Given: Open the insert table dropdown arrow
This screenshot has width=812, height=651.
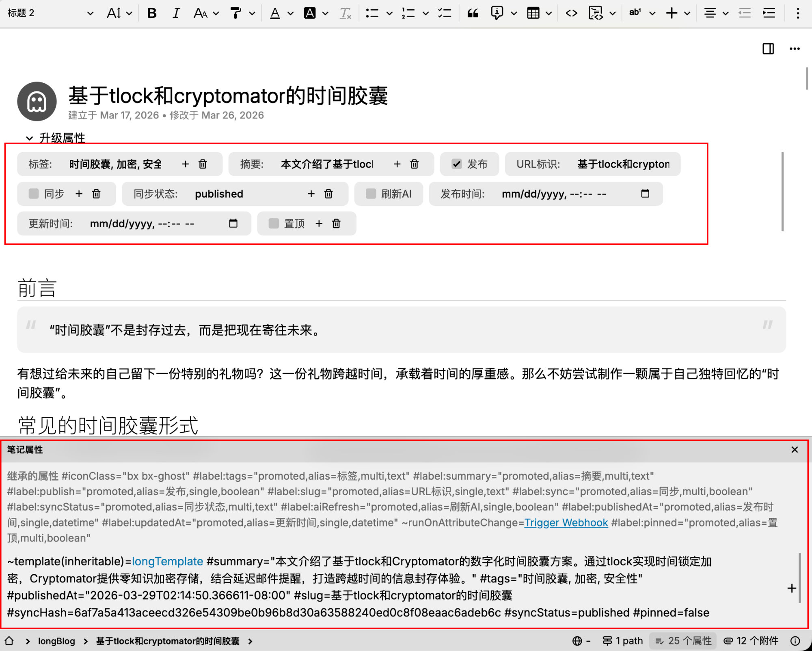Looking at the screenshot, I should pyautogui.click(x=549, y=13).
